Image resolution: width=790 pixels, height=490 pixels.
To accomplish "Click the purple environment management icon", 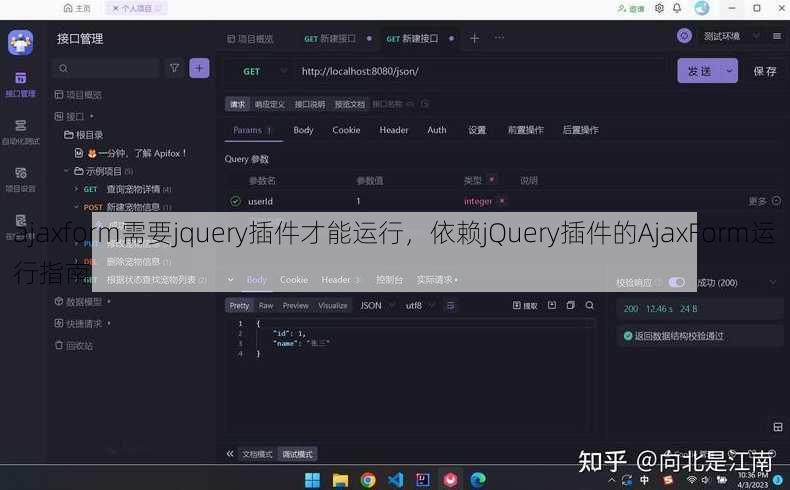I will point(684,36).
